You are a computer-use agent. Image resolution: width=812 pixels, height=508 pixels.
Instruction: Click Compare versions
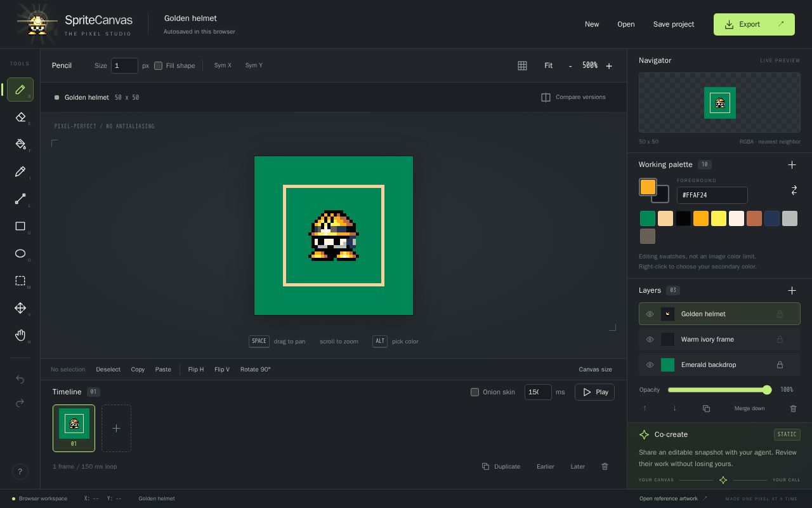coord(573,97)
